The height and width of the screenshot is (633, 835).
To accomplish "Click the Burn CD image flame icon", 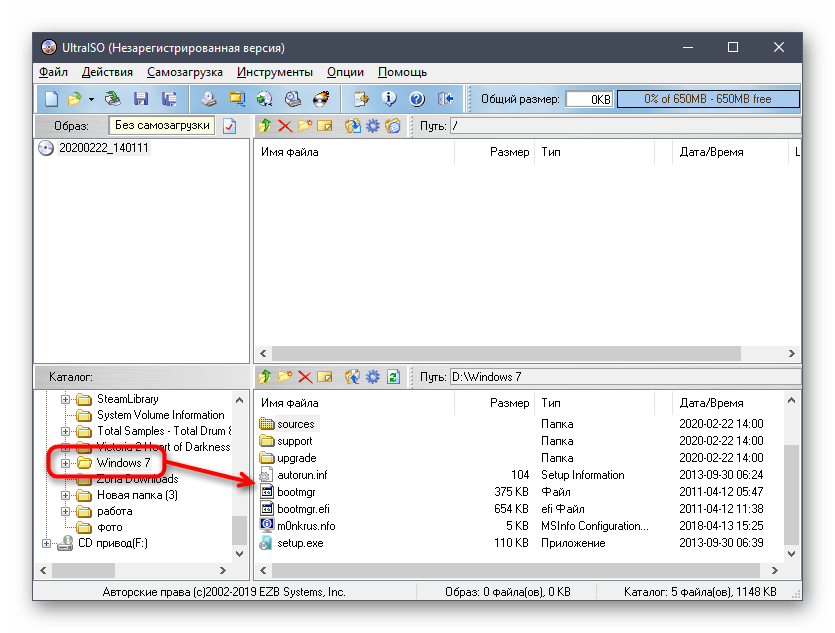I will point(321,99).
